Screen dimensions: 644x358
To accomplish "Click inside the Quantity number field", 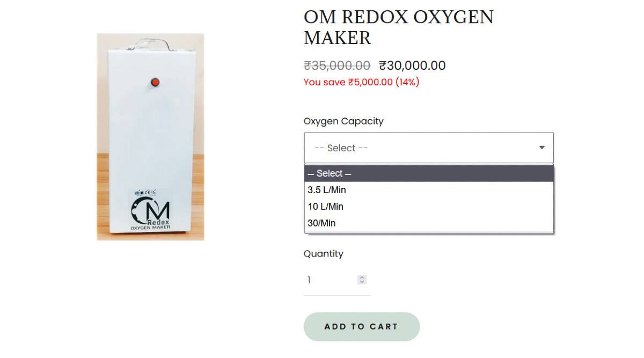I will tap(328, 280).
